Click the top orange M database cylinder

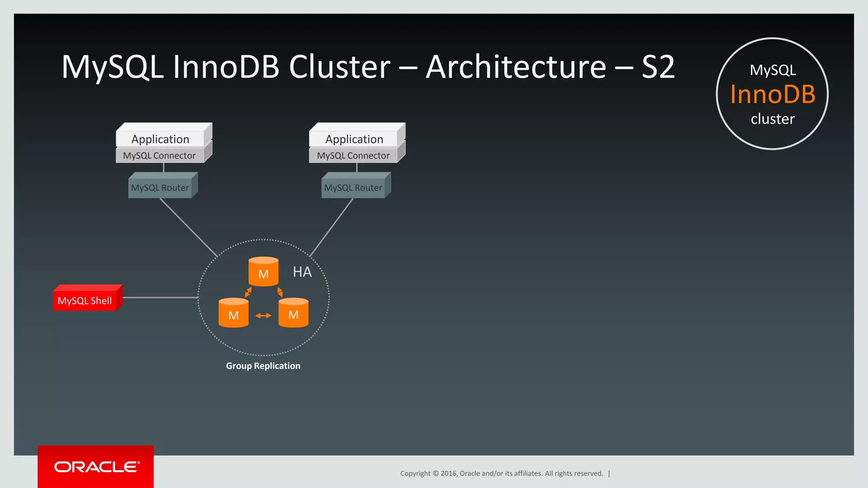[x=263, y=272]
